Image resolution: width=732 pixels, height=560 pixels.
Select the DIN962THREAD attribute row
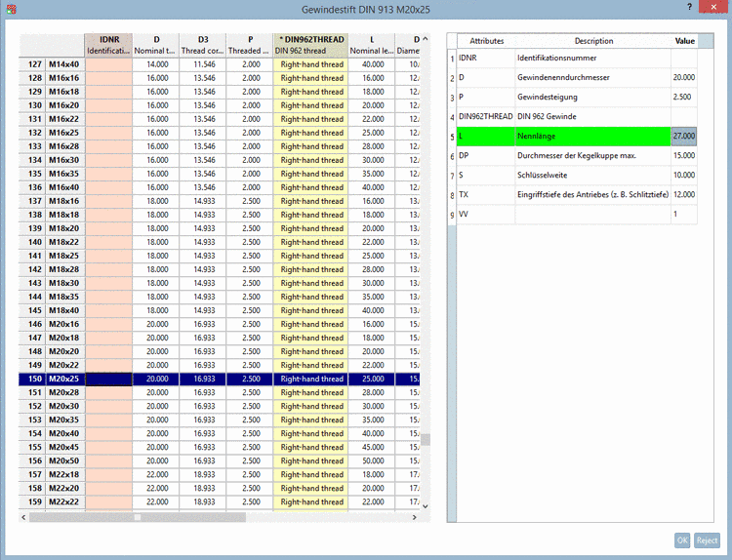(577, 117)
